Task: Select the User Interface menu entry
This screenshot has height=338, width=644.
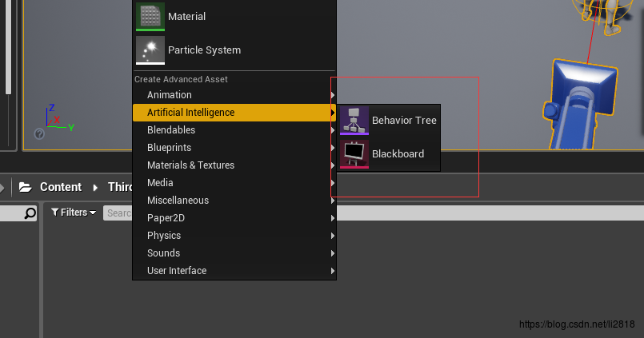Action: (176, 271)
